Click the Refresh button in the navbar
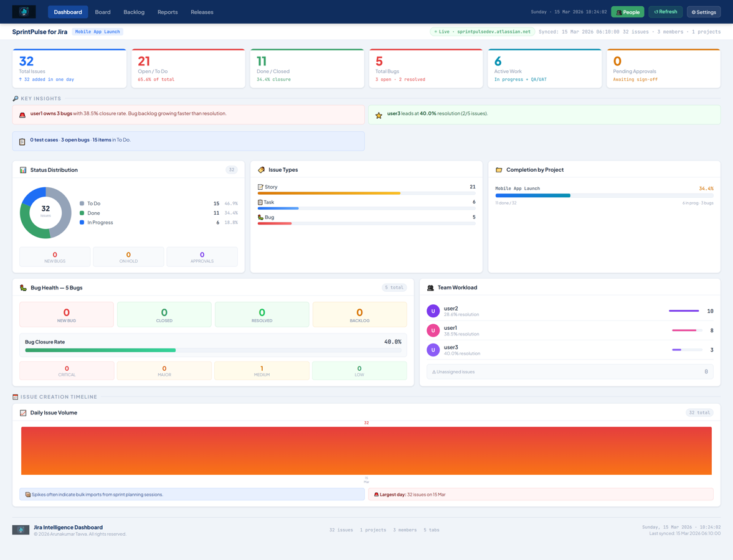Screen dimensions: 733x560 point(665,11)
